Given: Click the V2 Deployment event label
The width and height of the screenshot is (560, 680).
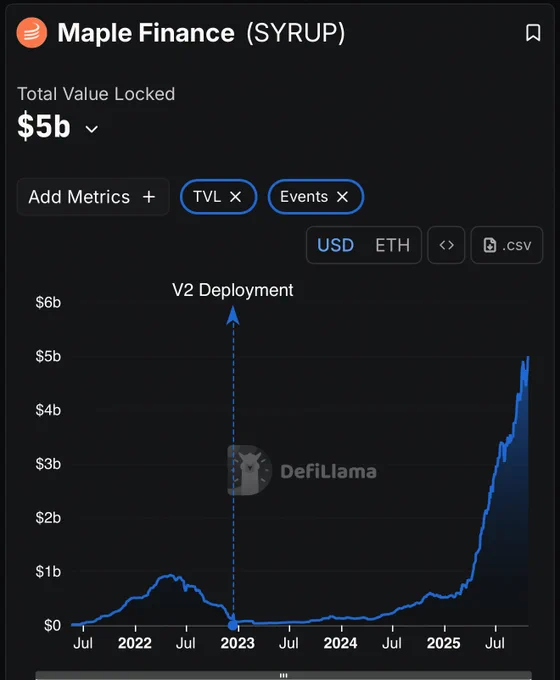Looking at the screenshot, I should (x=233, y=290).
